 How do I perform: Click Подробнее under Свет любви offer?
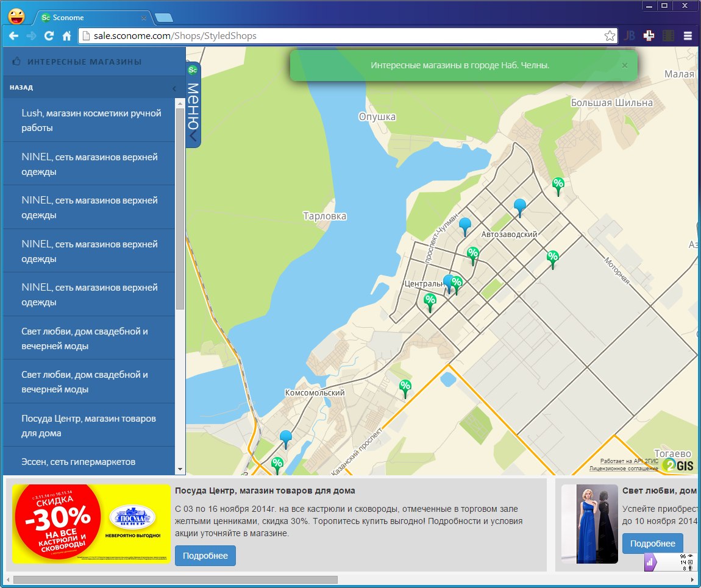tap(653, 544)
